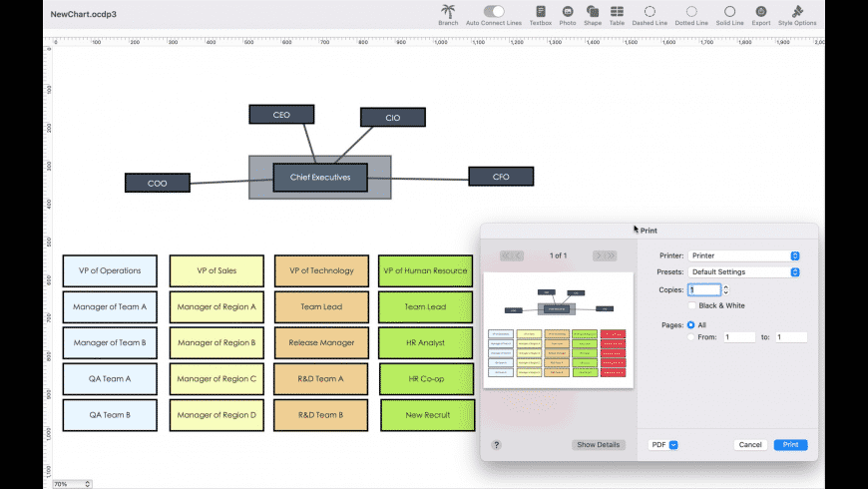Click the Export toolbar icon
The image size is (868, 489).
(761, 11)
